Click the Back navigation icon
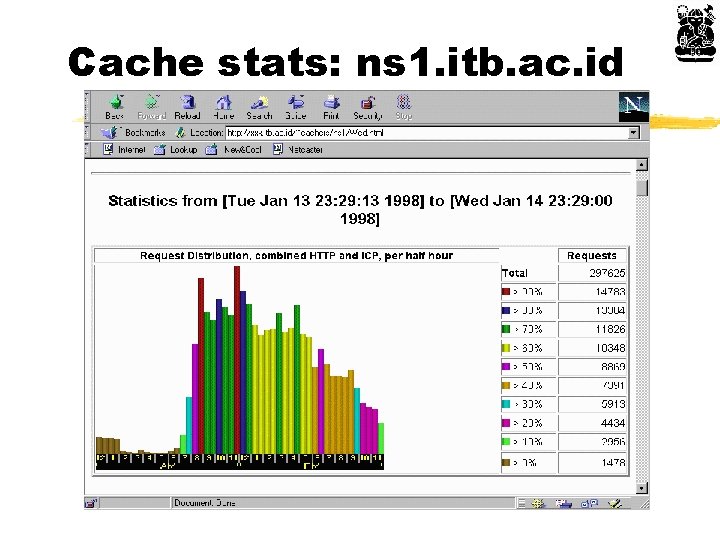The height and width of the screenshot is (540, 720). pos(115,107)
